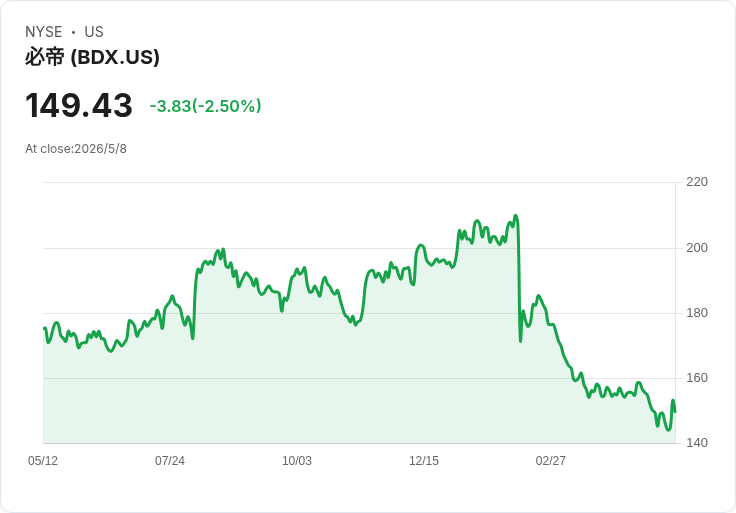Click the 180 price axis label

pos(697,313)
